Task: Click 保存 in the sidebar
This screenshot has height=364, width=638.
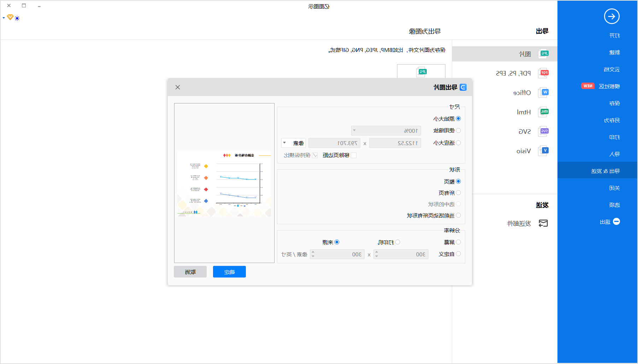Action: [615, 103]
